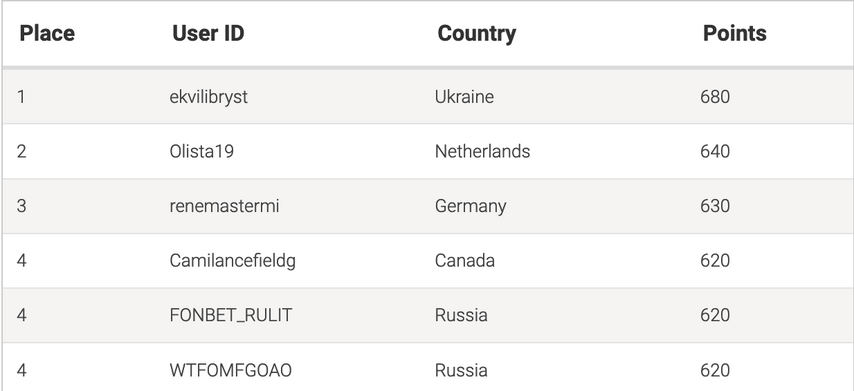Select the username Olista19
The image size is (854, 391).
tap(202, 151)
